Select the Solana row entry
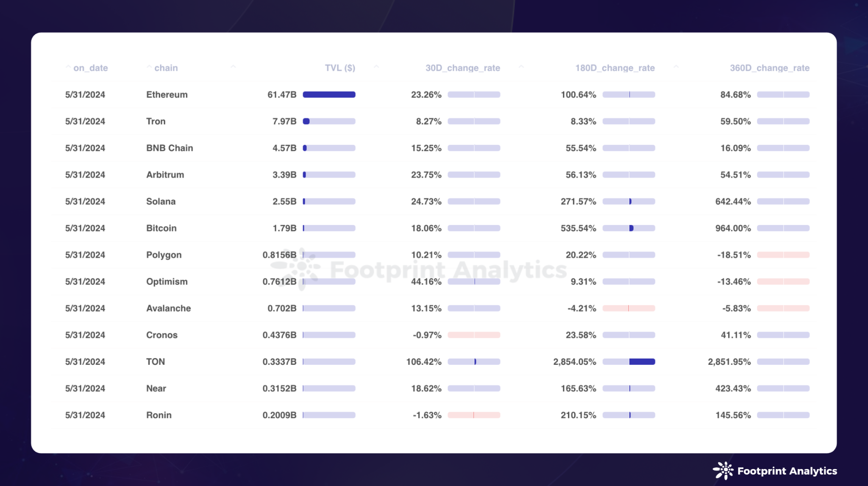The image size is (868, 486). [x=434, y=201]
